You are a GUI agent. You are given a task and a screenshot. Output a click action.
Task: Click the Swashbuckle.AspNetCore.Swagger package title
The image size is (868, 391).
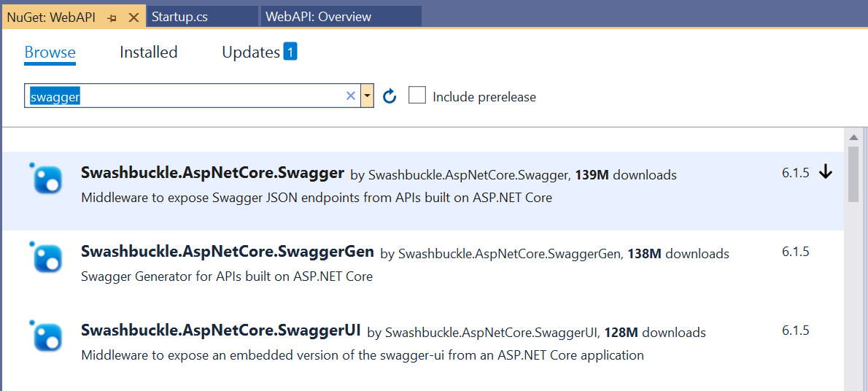(212, 174)
